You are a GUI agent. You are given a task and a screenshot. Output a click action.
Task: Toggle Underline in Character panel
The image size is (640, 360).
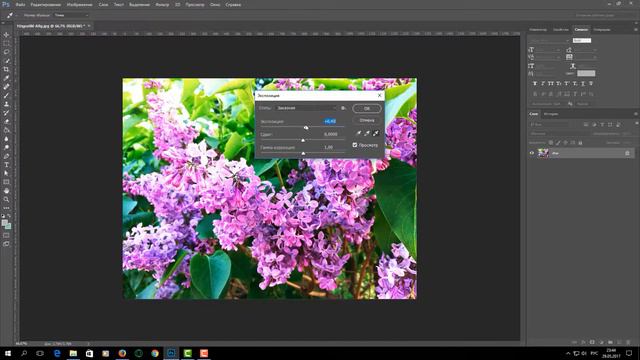click(583, 83)
